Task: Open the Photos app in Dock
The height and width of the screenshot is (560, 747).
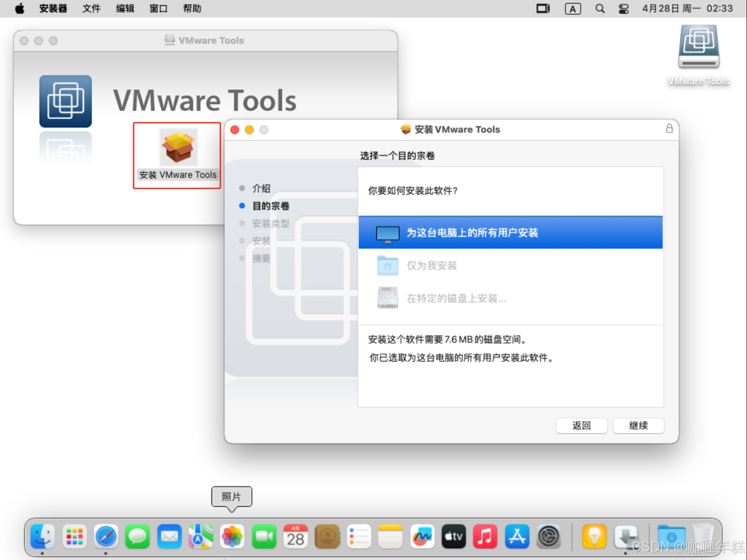Action: (x=232, y=536)
